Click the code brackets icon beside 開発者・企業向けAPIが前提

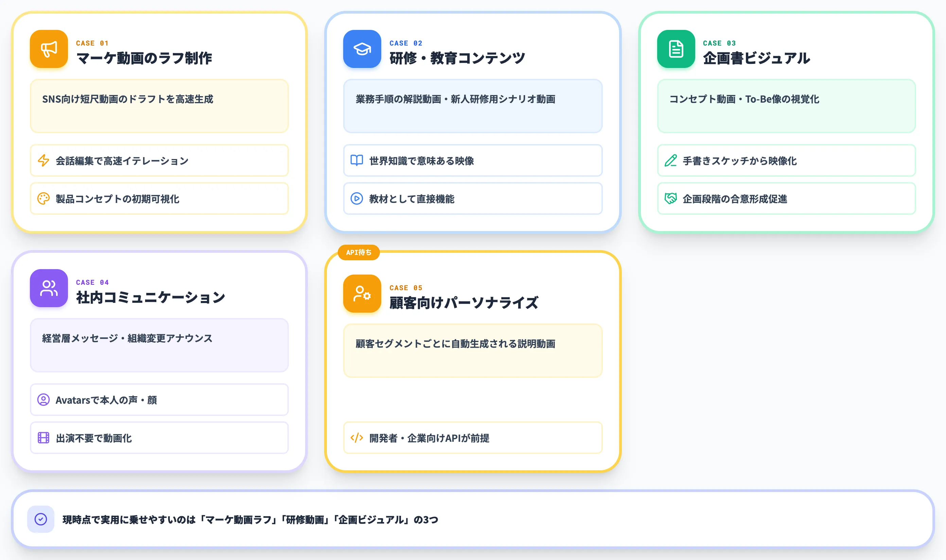pyautogui.click(x=356, y=438)
